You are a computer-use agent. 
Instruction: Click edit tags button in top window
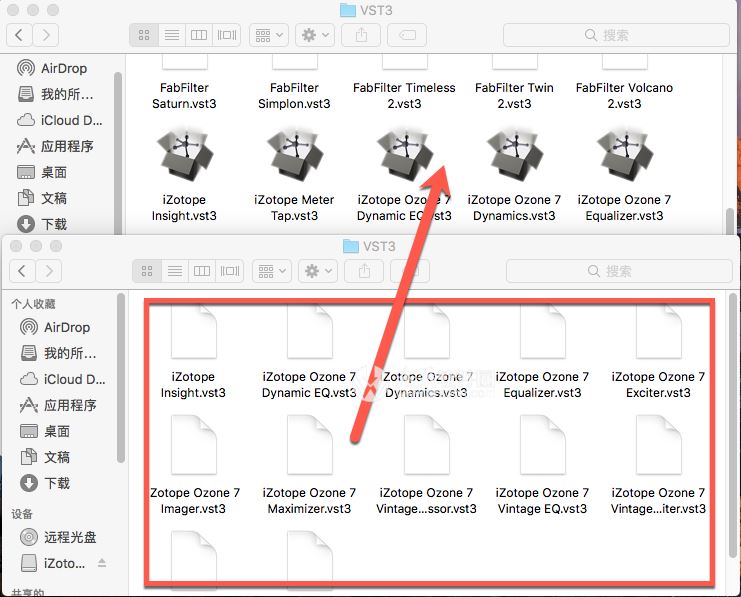click(x=407, y=35)
